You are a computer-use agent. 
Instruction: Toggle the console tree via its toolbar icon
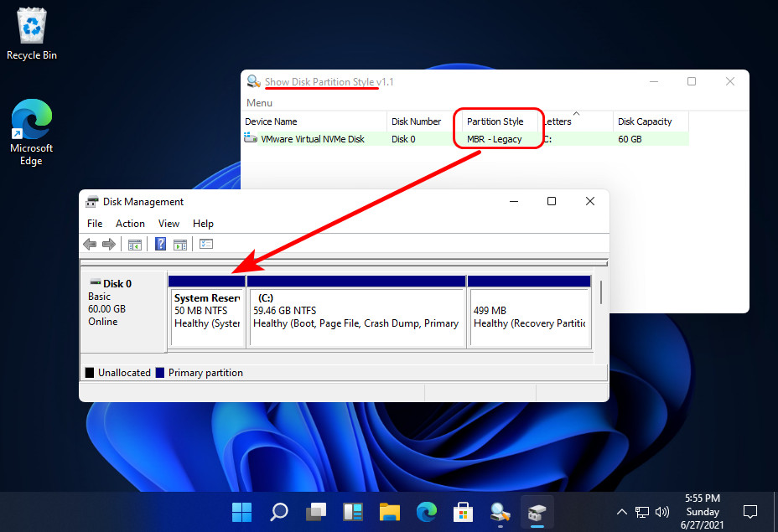[135, 244]
